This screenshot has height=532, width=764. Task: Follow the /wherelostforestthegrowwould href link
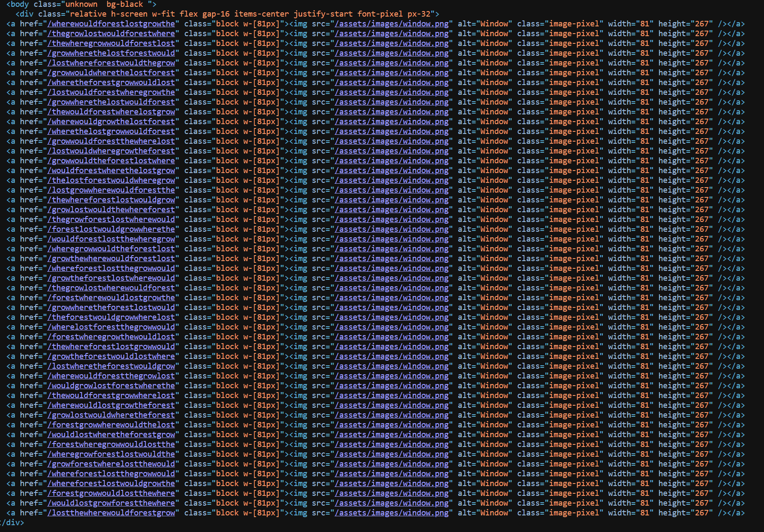click(x=111, y=327)
